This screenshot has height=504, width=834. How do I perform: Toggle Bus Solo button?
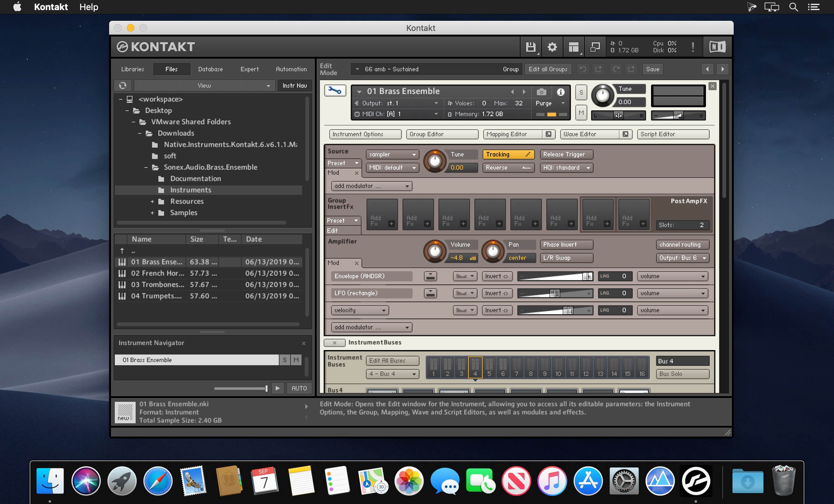[683, 374]
